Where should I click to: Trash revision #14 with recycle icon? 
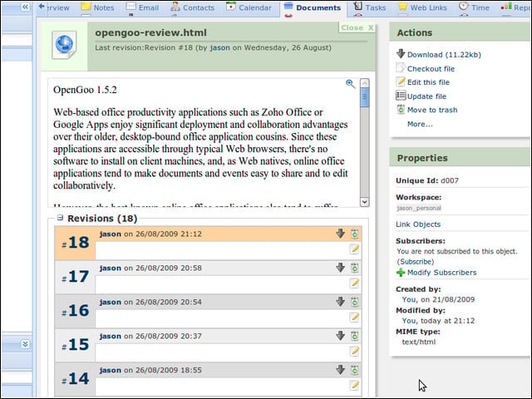[355, 370]
